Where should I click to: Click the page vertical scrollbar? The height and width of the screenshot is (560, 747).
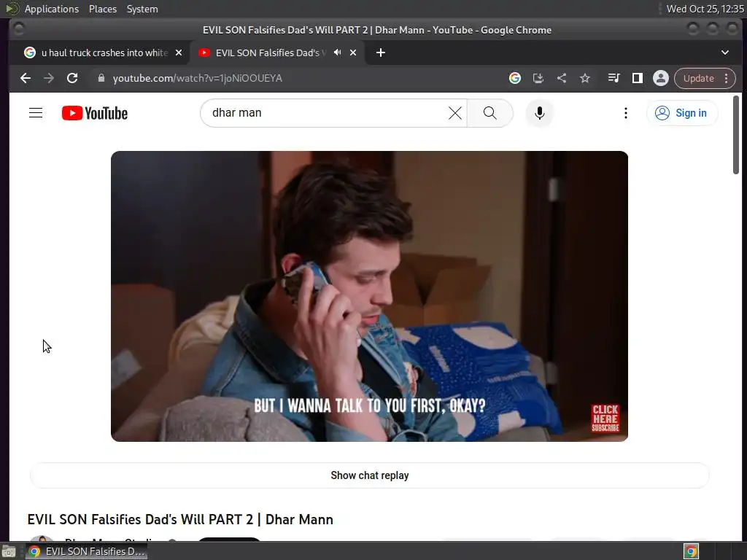(735, 135)
